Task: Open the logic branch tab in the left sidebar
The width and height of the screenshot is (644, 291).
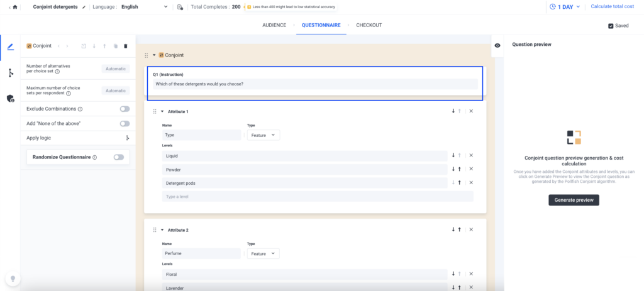Action: tap(10, 73)
